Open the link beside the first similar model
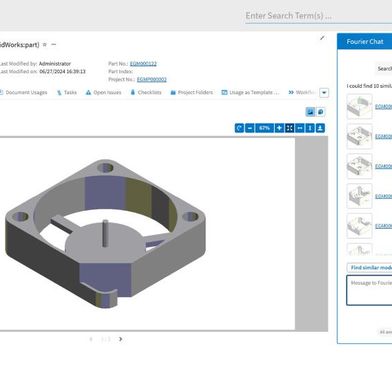 click(x=383, y=107)
